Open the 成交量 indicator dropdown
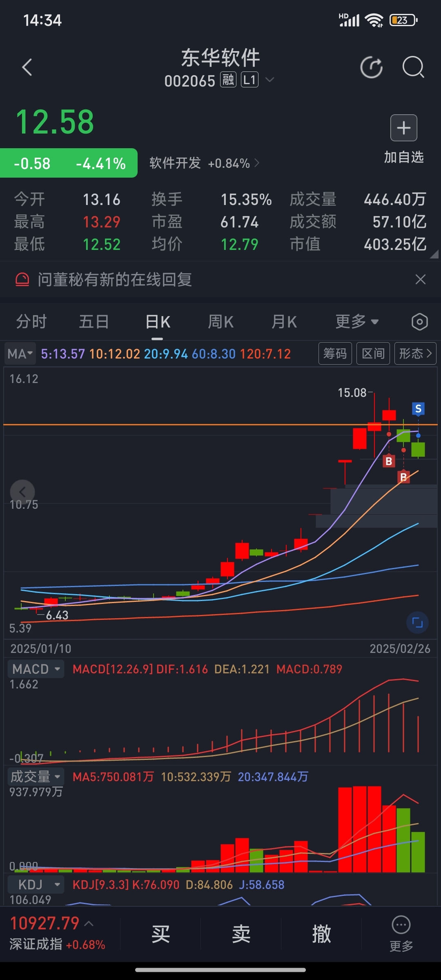This screenshot has width=441, height=980. click(x=36, y=776)
